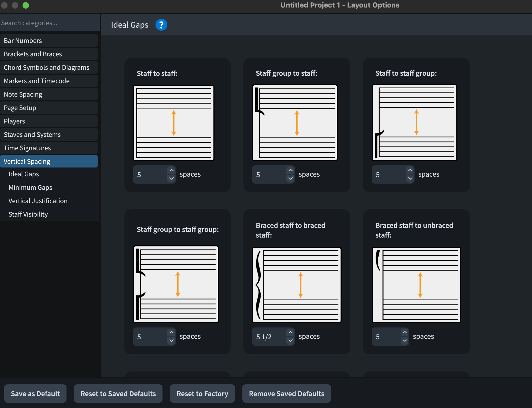Increase Staff group to staff group value
Screen dimensions: 532x408
[172, 333]
